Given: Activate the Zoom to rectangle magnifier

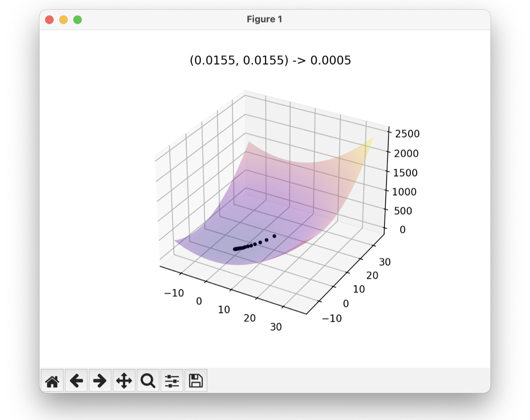Looking at the screenshot, I should pyautogui.click(x=148, y=381).
